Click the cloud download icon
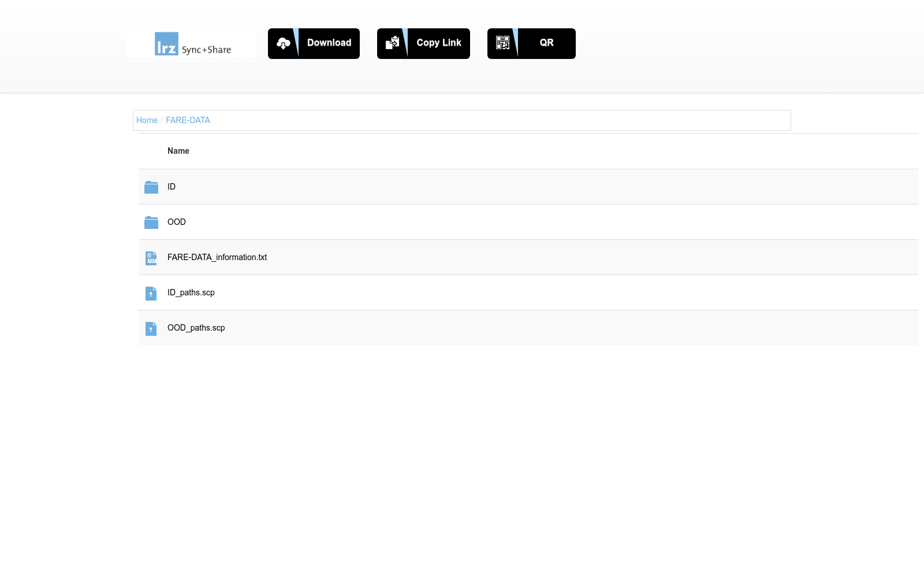Image resolution: width=924 pixels, height=578 pixels. point(284,43)
